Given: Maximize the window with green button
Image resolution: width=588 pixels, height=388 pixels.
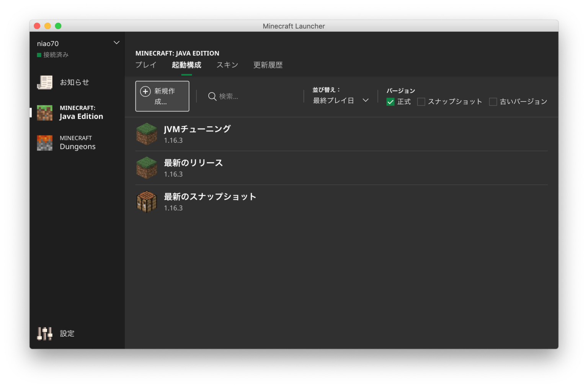Looking at the screenshot, I should (58, 26).
